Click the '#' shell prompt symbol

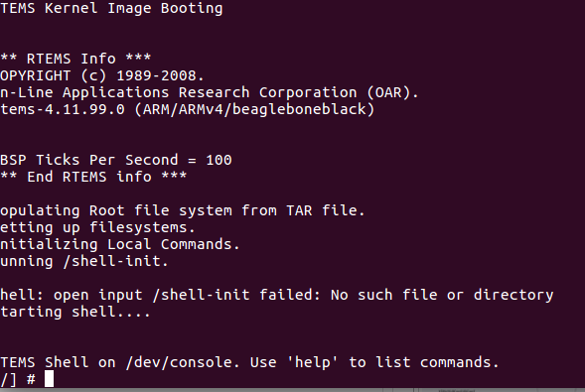pyautogui.click(x=31, y=380)
